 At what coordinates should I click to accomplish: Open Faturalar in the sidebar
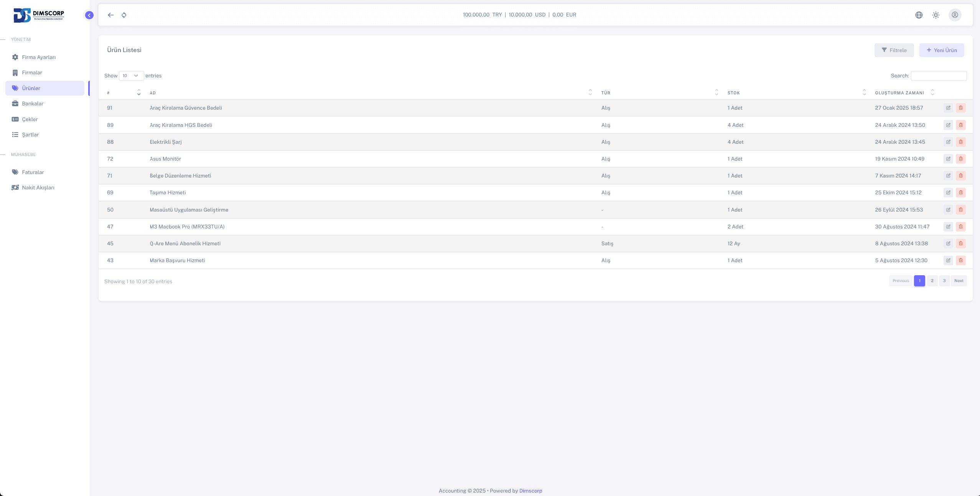(x=33, y=172)
